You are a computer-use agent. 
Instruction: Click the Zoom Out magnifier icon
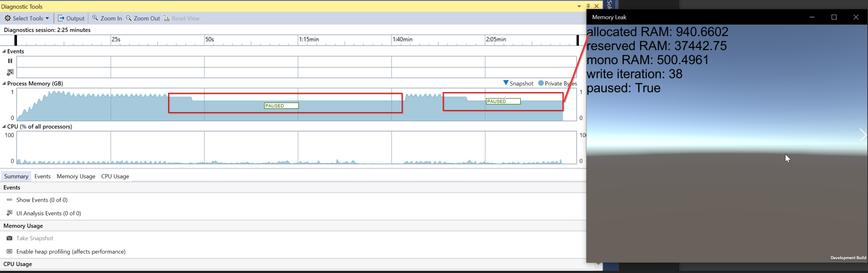click(x=129, y=18)
